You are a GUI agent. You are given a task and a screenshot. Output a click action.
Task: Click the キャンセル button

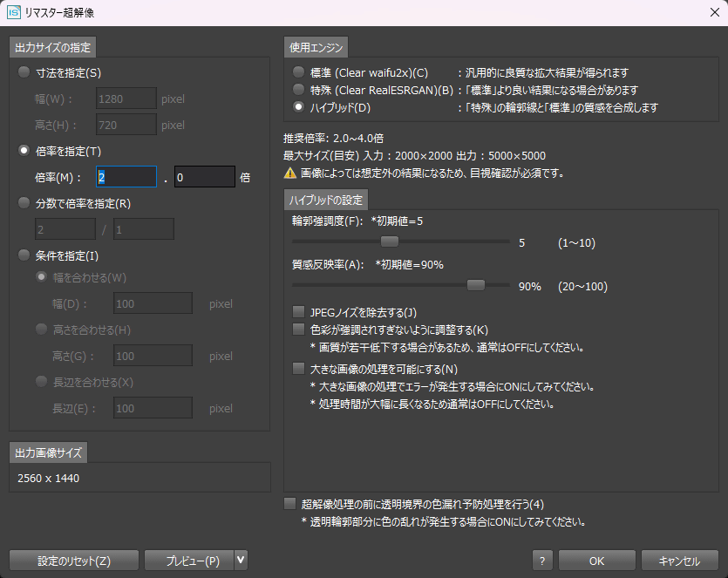[680, 561]
